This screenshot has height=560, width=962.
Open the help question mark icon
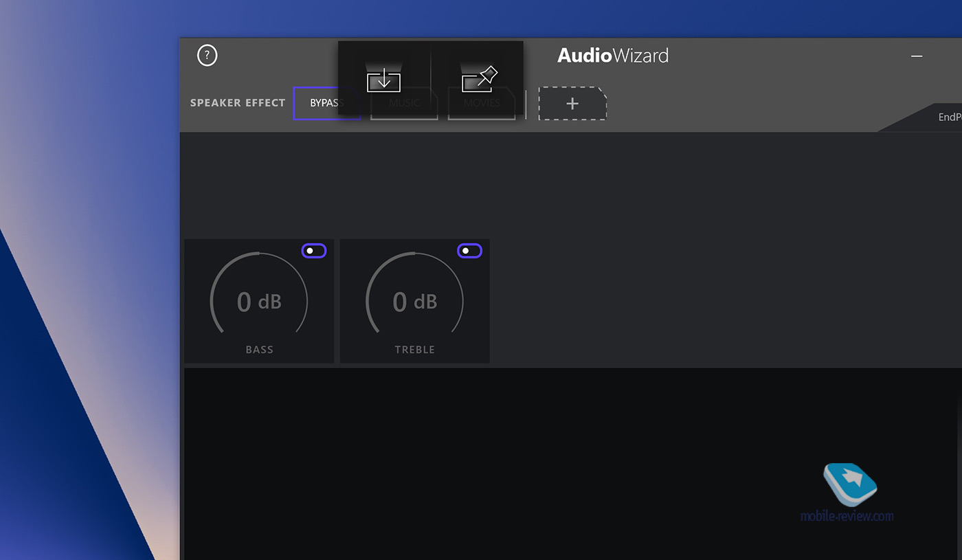pyautogui.click(x=207, y=56)
